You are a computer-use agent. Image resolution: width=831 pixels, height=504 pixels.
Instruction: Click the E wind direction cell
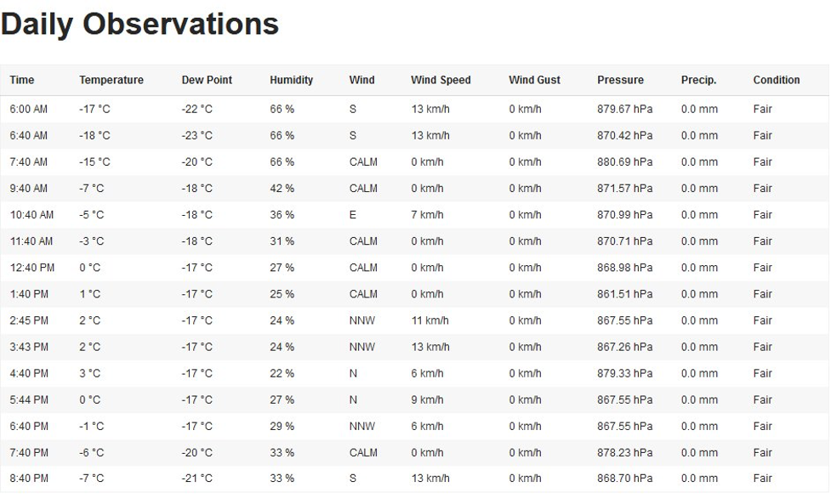coord(353,215)
